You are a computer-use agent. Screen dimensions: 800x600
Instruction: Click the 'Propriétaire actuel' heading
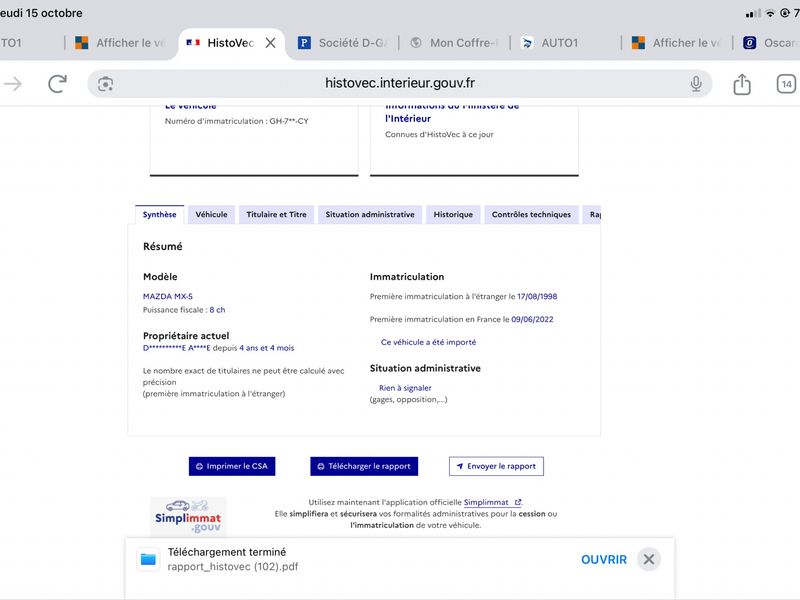click(x=186, y=336)
